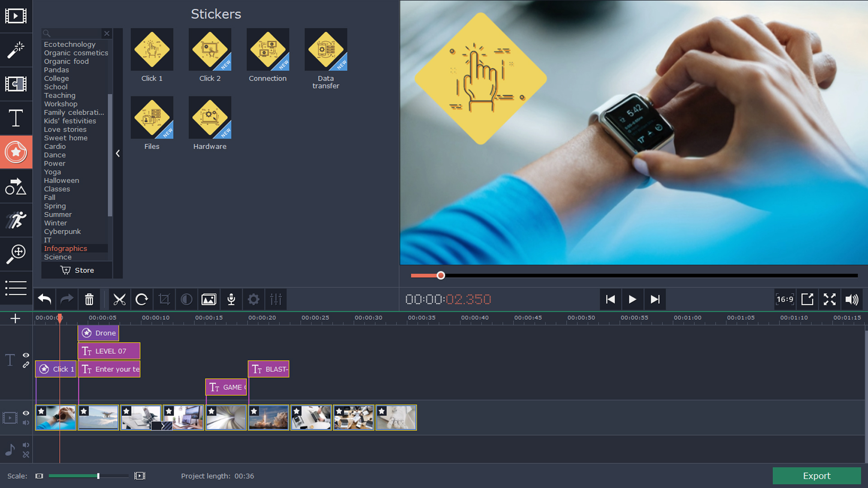Image resolution: width=868 pixels, height=488 pixels.
Task: Click the Redo tool icon
Action: pyautogui.click(x=67, y=299)
